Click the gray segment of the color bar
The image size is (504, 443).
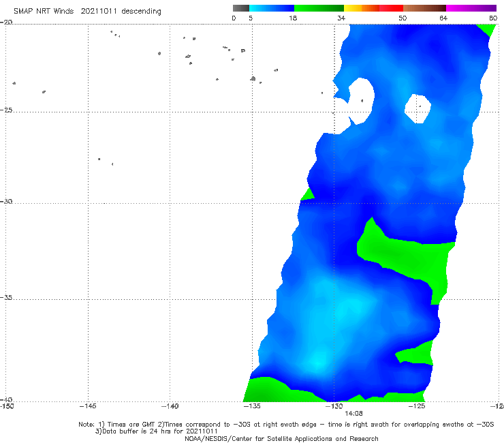240,8
